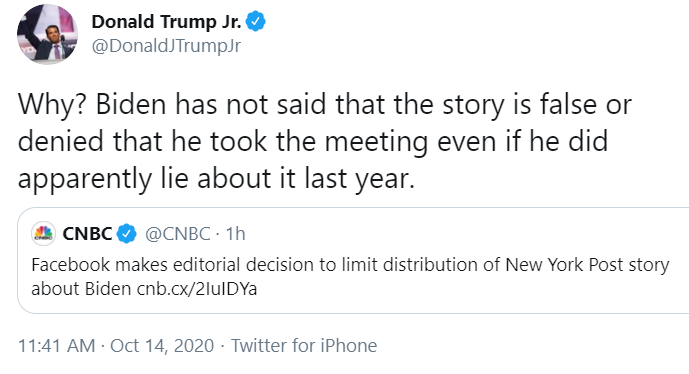Click the 11:41 AM timestamp
Viewport: 689px width, 374px height.
[x=56, y=345]
